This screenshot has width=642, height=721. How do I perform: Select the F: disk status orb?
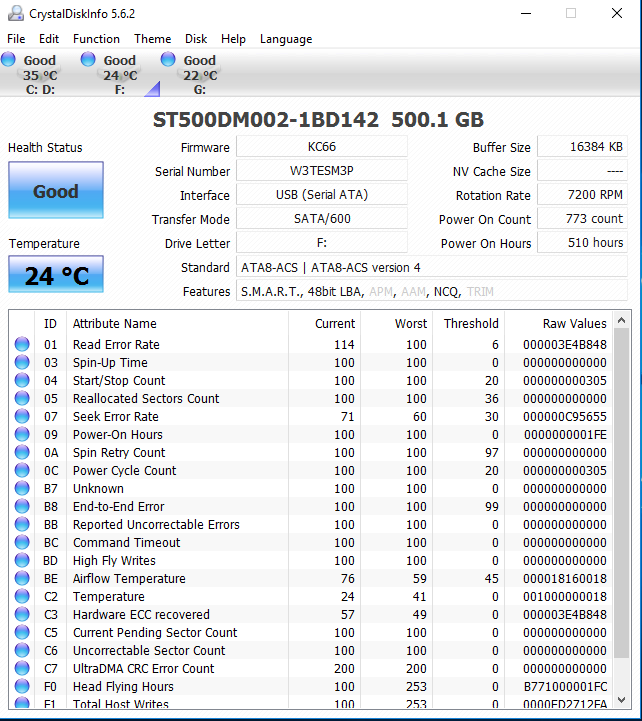click(x=88, y=59)
